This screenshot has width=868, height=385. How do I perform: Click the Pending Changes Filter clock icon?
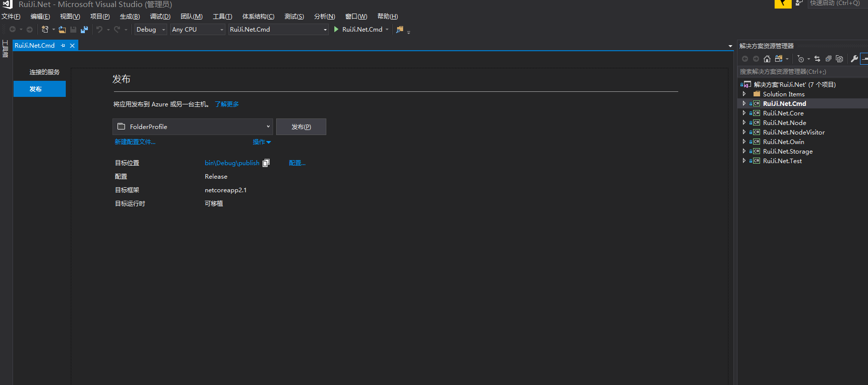(801, 59)
